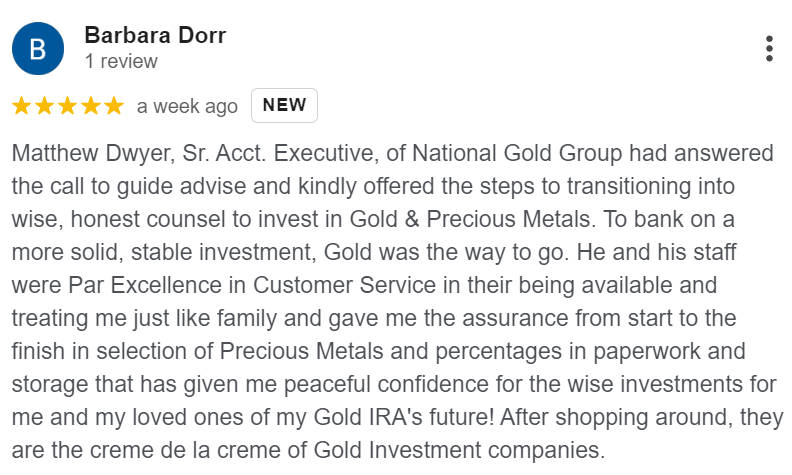The height and width of the screenshot is (475, 792).
Task: Click the fourth gold rating star
Action: (x=91, y=106)
